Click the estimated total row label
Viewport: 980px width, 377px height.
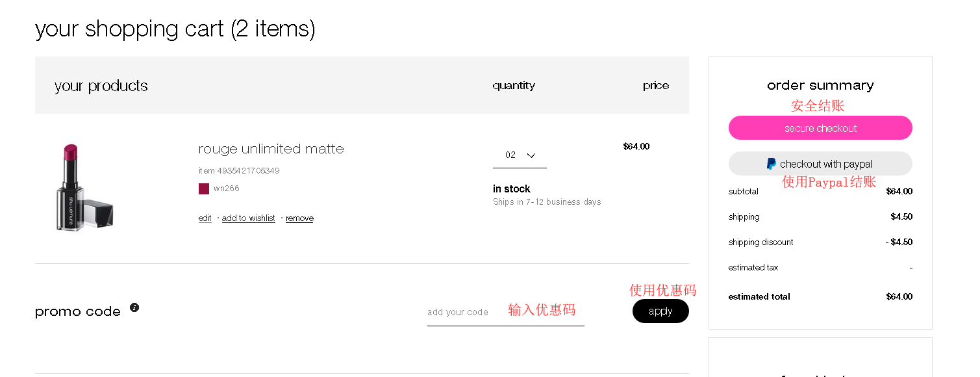759,297
